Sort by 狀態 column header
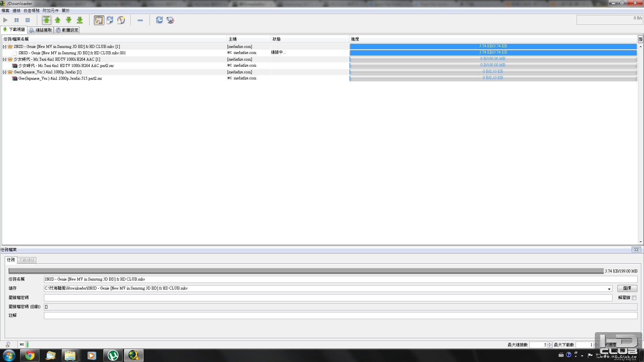 310,39
